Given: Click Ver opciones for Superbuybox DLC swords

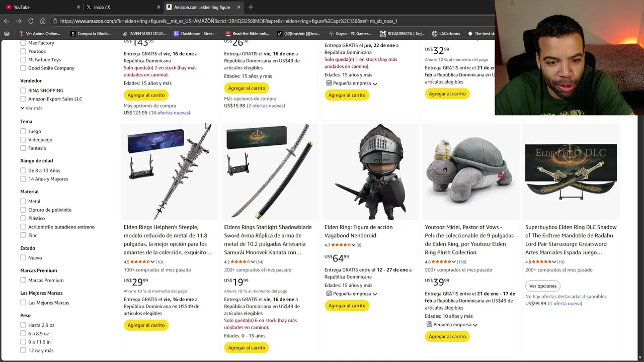Looking at the screenshot, I should (x=543, y=286).
